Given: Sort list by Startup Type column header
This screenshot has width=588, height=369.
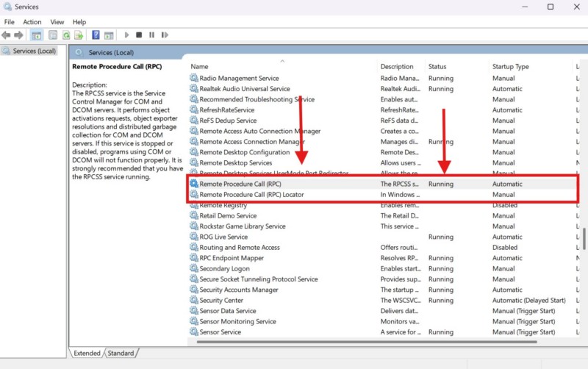Looking at the screenshot, I should click(510, 67).
